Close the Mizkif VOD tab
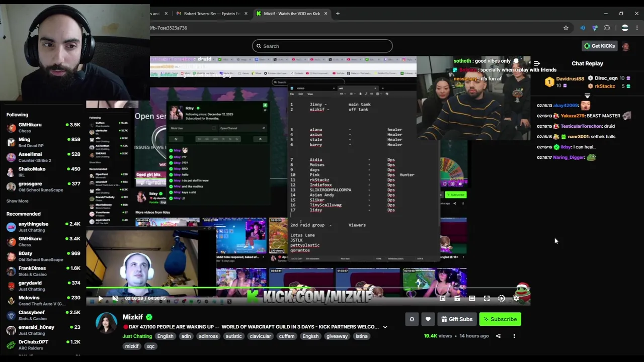 (326, 14)
